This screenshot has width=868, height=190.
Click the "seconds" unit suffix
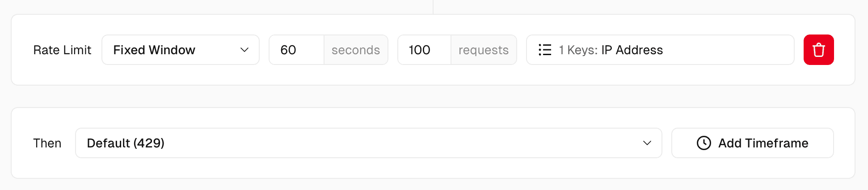point(356,50)
